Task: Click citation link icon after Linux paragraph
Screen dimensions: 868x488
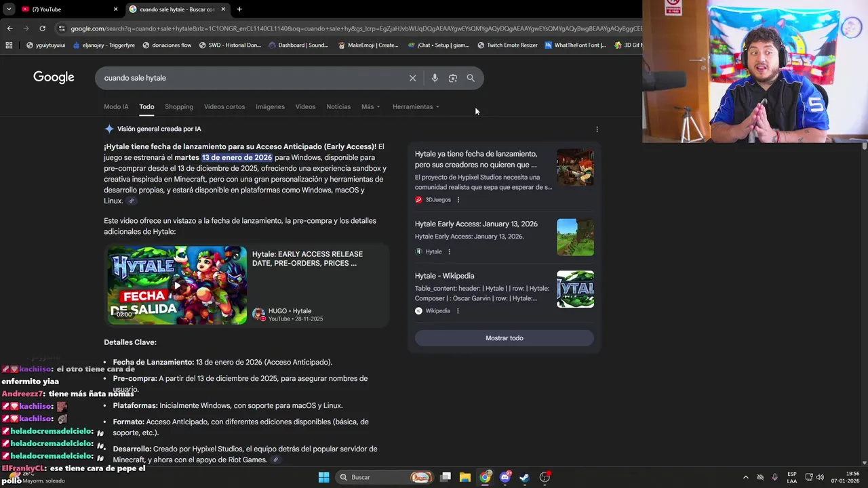Action: pos(132,201)
